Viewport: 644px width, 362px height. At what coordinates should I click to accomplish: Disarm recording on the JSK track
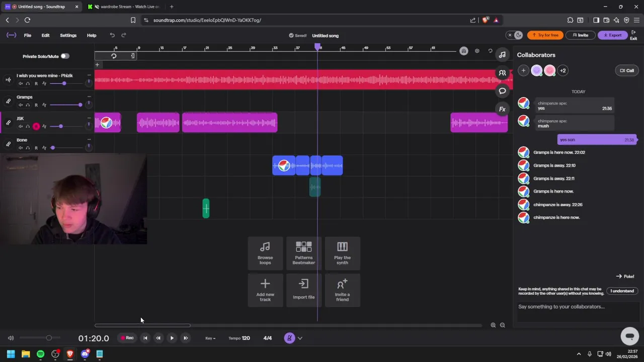(x=36, y=126)
